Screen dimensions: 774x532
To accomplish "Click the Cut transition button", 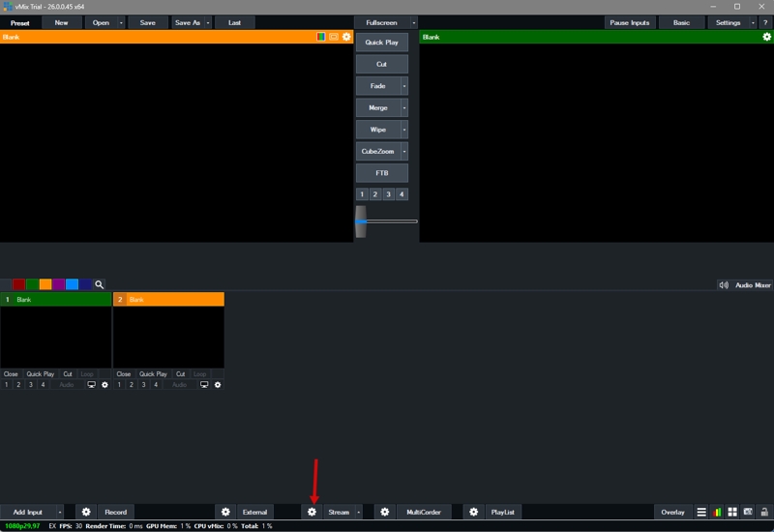I will (x=381, y=64).
